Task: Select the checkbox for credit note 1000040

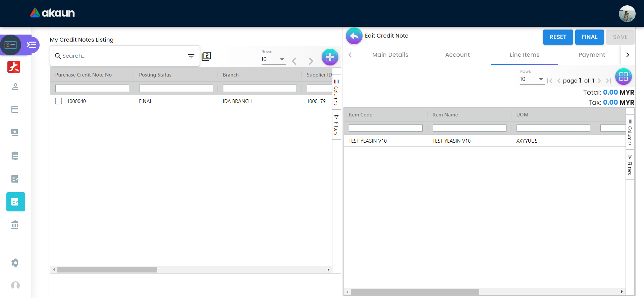Action: pyautogui.click(x=59, y=101)
